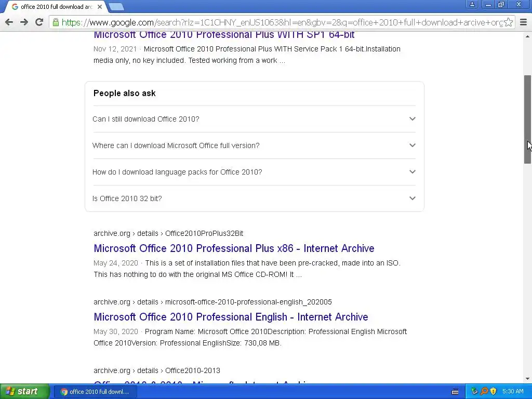Expand 'Can I still download Office 2010?'
Screen dimensions: 532x399
(254, 119)
